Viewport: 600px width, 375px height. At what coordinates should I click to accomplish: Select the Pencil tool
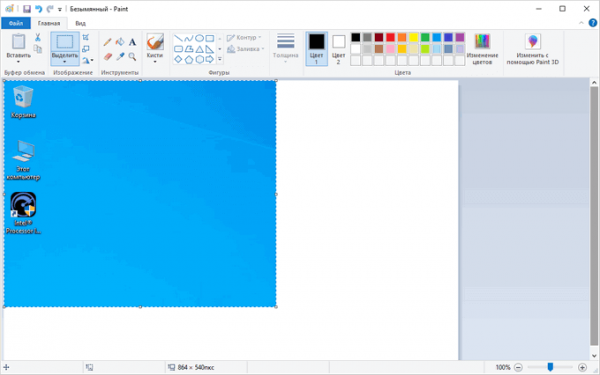(108, 42)
